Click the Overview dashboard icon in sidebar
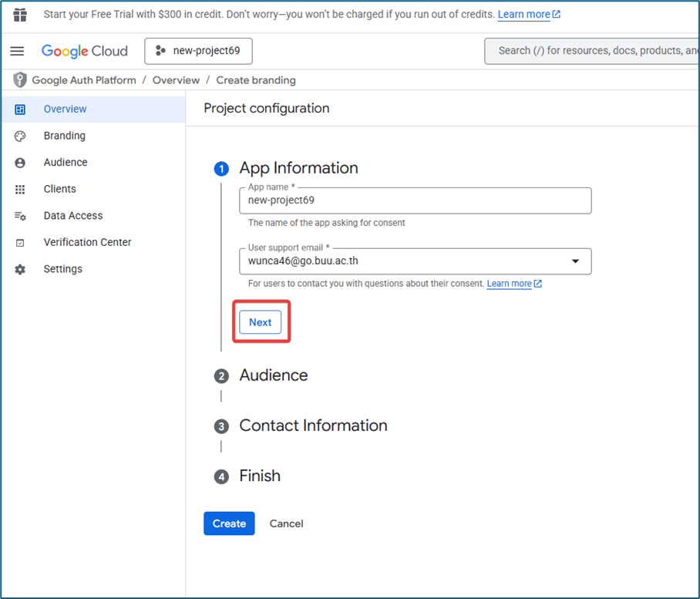The height and width of the screenshot is (599, 700). 20,109
